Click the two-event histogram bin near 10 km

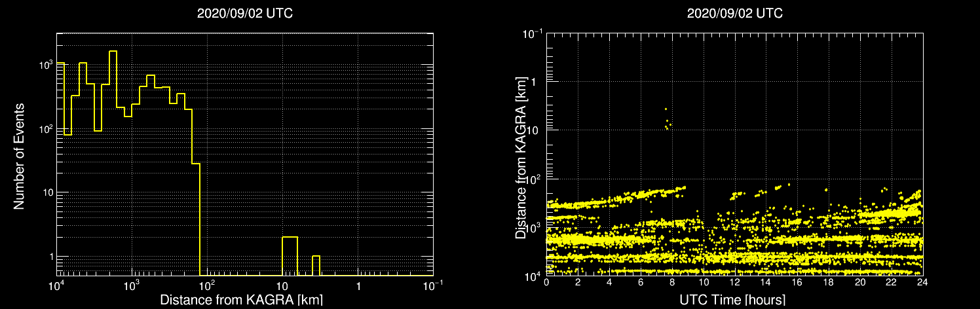[x=290, y=256]
